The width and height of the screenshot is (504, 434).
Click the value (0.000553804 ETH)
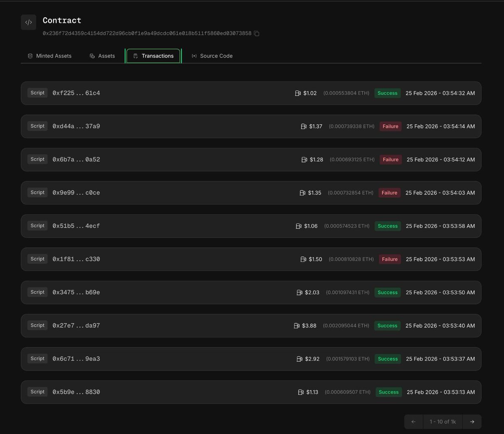pyautogui.click(x=346, y=93)
